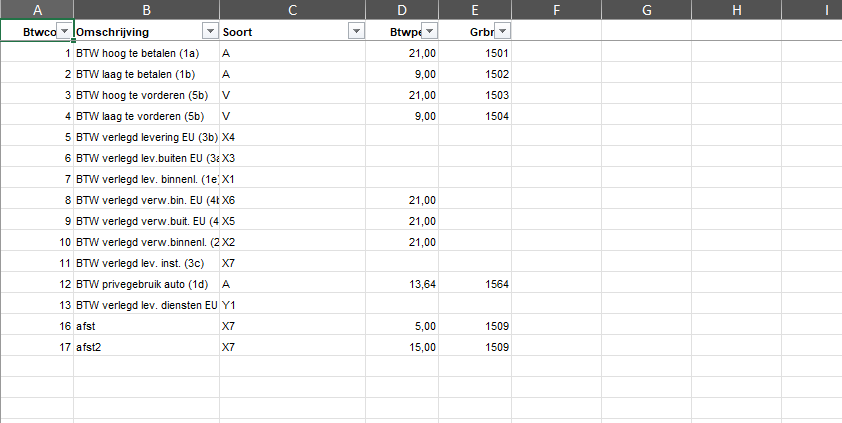
Task: Select column A header
Action: 37,10
